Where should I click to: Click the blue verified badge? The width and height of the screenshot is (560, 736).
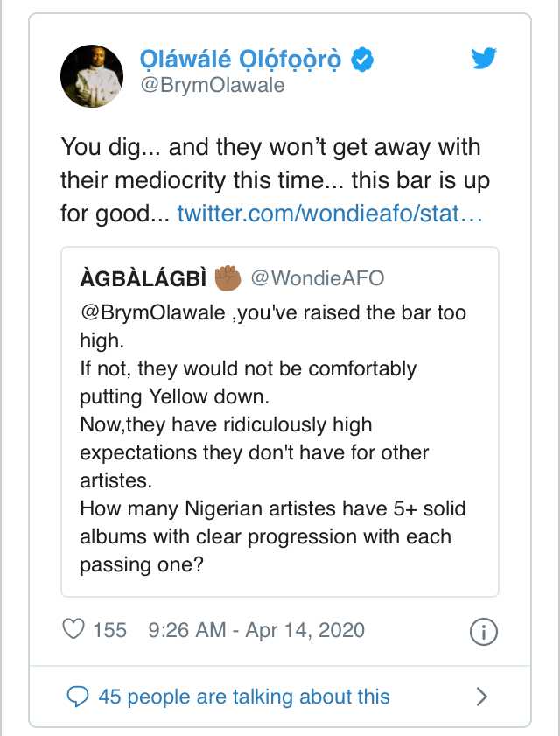tap(363, 60)
